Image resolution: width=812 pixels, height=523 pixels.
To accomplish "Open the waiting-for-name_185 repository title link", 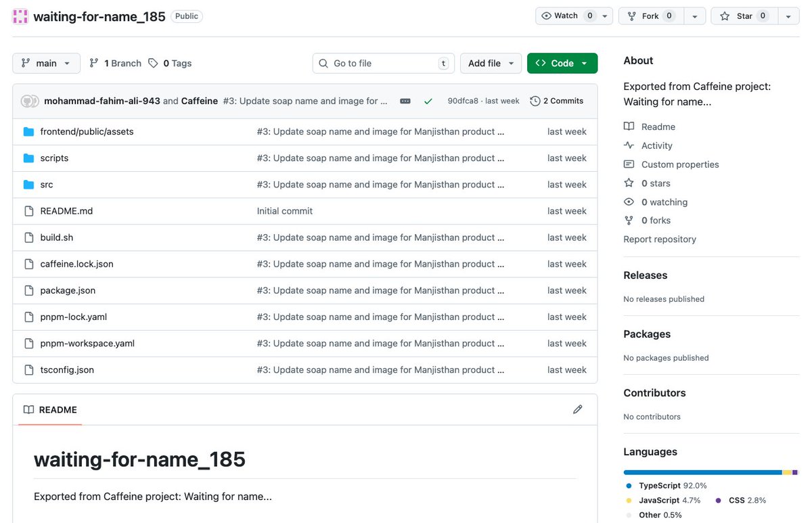I will tap(99, 16).
